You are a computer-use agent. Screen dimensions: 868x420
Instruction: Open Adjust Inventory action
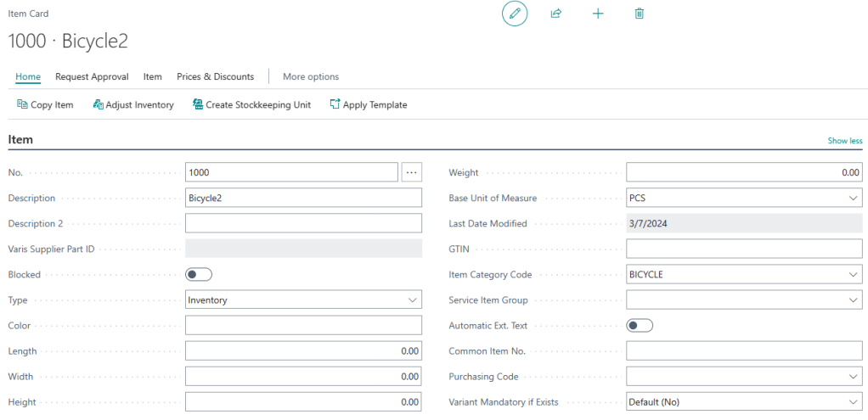pyautogui.click(x=132, y=105)
